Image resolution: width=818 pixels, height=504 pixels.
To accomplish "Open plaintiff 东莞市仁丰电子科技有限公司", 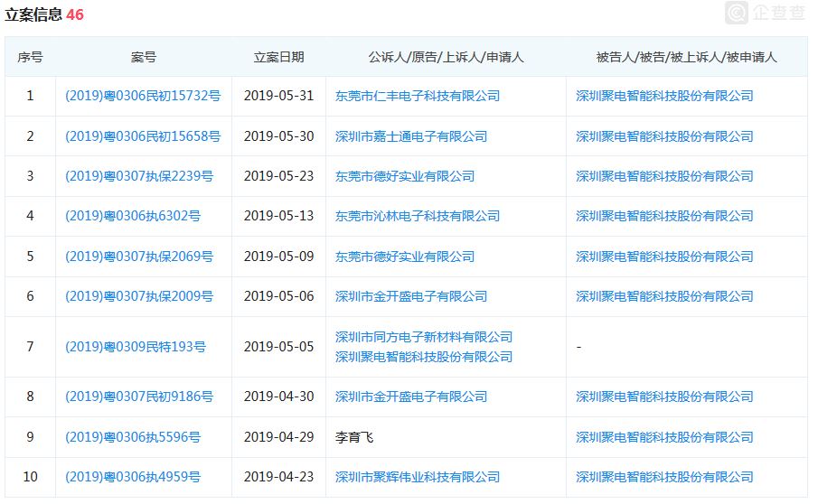I will coord(418,96).
